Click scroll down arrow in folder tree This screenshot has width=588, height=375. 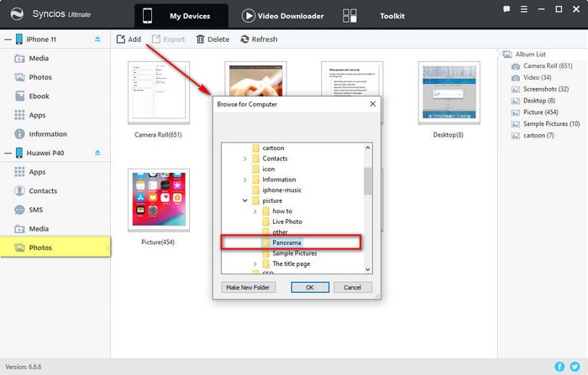pyautogui.click(x=368, y=269)
